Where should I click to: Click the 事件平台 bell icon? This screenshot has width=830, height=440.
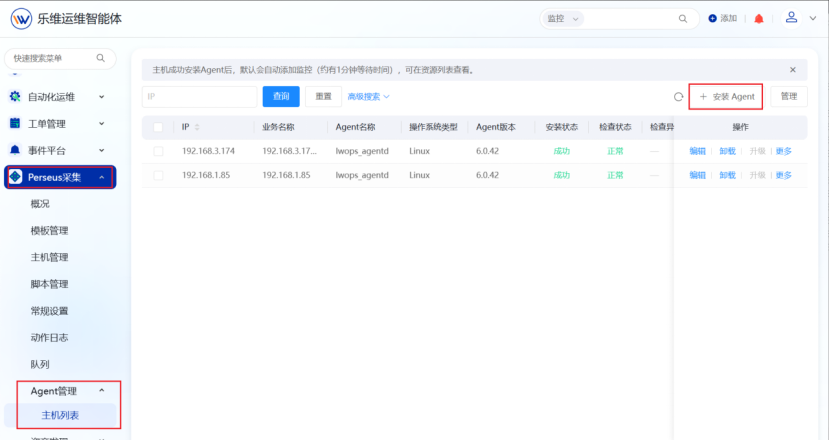[15, 150]
